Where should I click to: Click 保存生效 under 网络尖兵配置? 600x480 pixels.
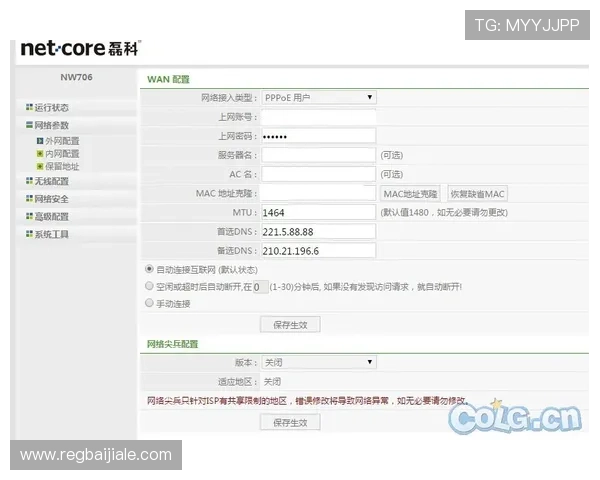coord(290,423)
